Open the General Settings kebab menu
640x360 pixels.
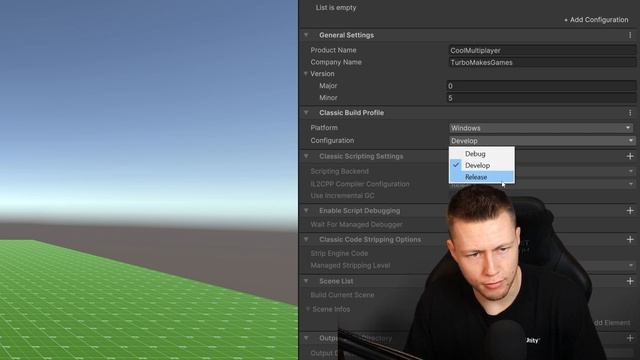coord(630,35)
